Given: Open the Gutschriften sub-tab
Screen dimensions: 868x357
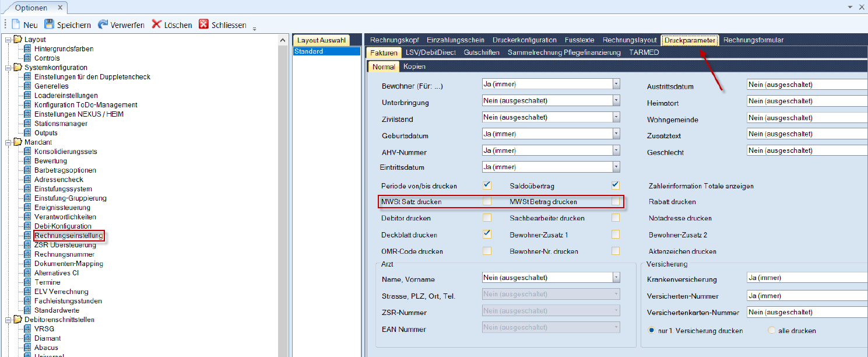Looking at the screenshot, I should [x=482, y=52].
